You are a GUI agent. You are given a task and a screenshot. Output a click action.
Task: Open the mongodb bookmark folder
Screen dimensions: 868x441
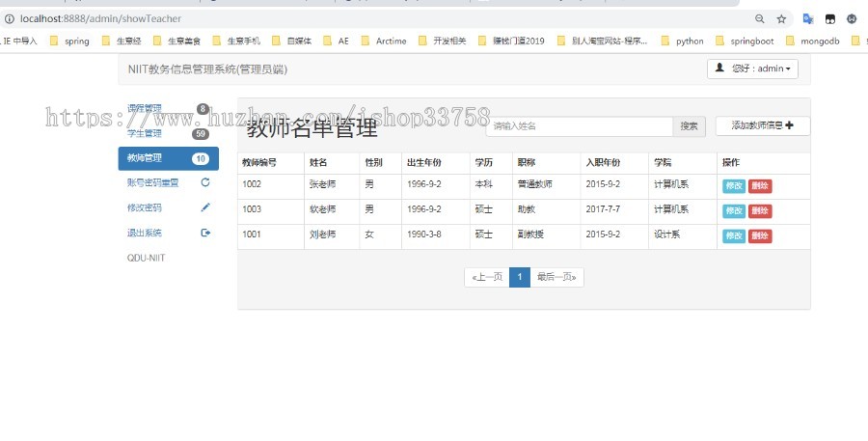tap(813, 41)
